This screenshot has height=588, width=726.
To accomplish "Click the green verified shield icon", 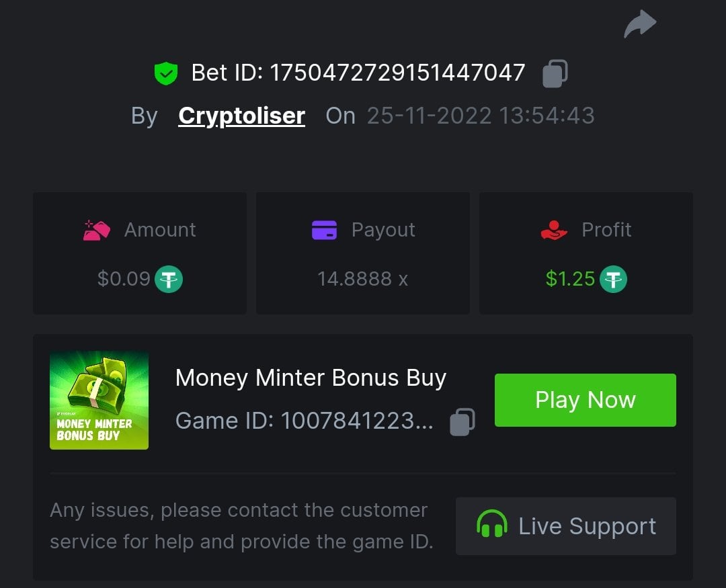I will (x=166, y=73).
